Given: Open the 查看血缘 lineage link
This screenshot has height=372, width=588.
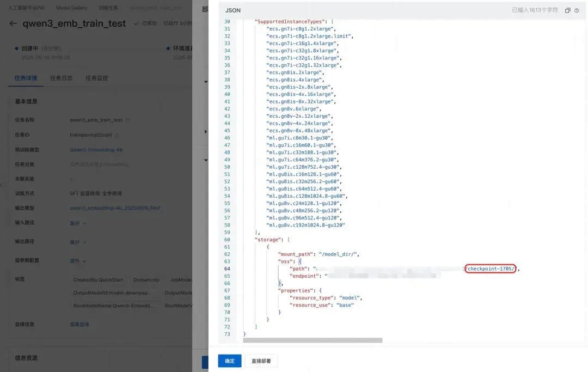Looking at the screenshot, I should pyautogui.click(x=79, y=325).
